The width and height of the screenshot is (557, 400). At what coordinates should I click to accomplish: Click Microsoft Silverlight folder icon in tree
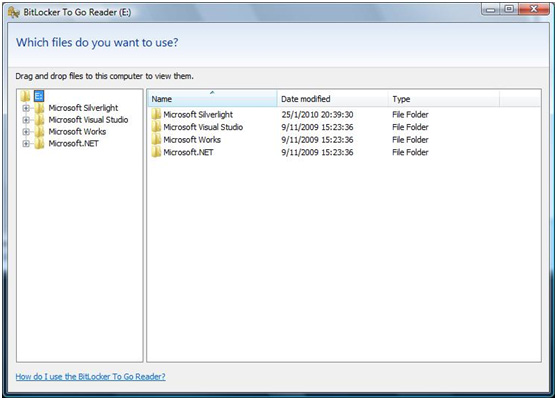coord(39,108)
